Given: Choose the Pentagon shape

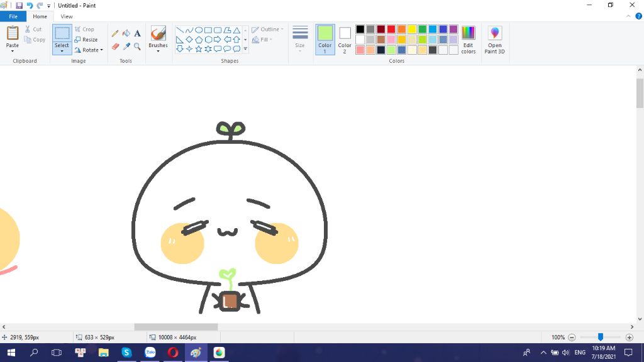Looking at the screenshot, I should [198, 40].
